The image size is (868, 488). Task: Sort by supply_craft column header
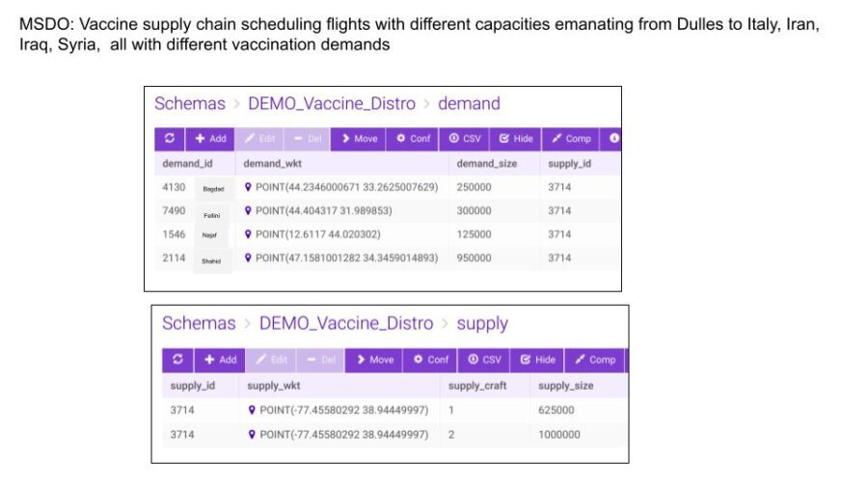coord(477,386)
